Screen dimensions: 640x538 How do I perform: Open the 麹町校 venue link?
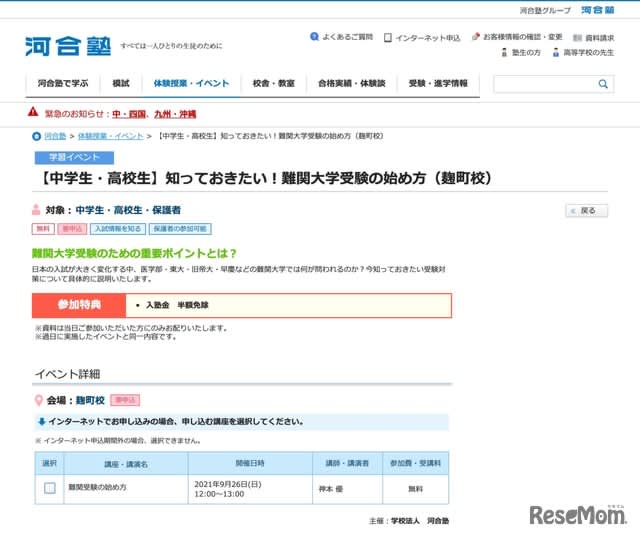point(90,400)
